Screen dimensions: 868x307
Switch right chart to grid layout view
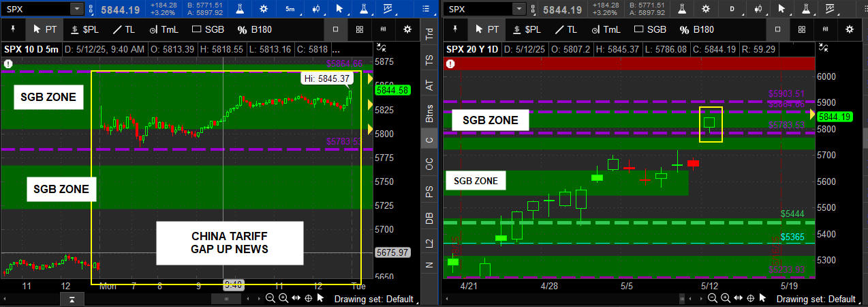click(801, 29)
